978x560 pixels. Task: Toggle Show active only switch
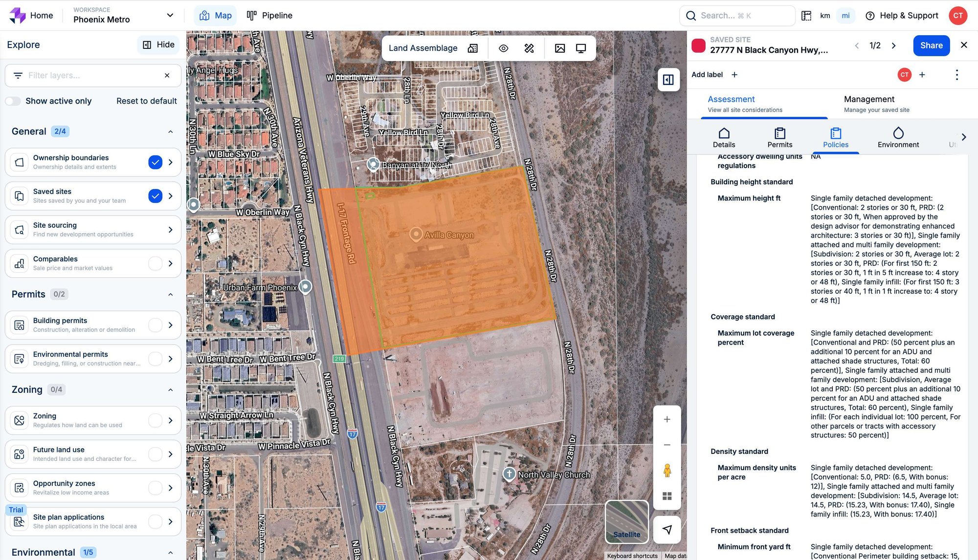pos(13,101)
